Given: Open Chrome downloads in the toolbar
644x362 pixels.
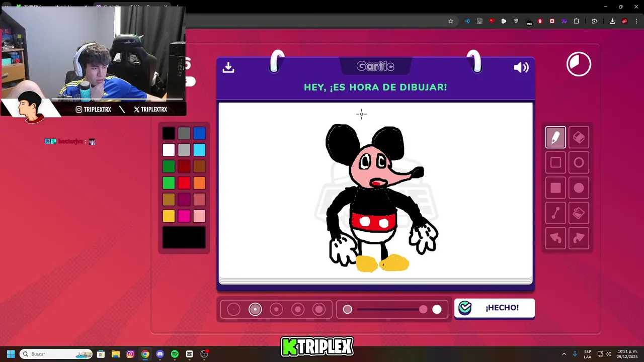Looking at the screenshot, I should [612, 21].
